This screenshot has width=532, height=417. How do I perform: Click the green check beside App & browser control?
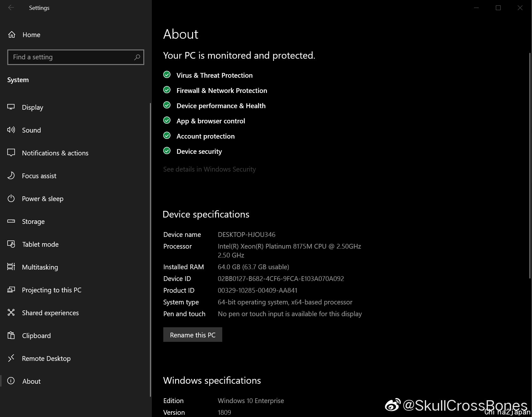[167, 120]
